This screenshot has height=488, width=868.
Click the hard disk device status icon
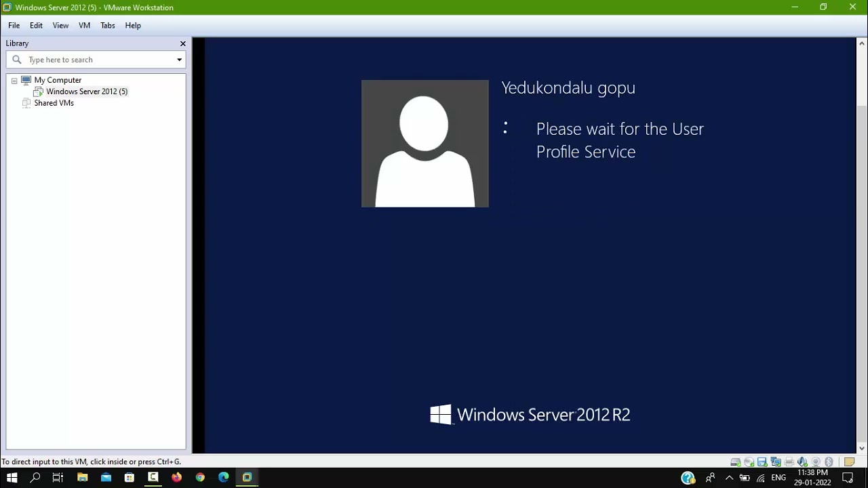point(736,462)
